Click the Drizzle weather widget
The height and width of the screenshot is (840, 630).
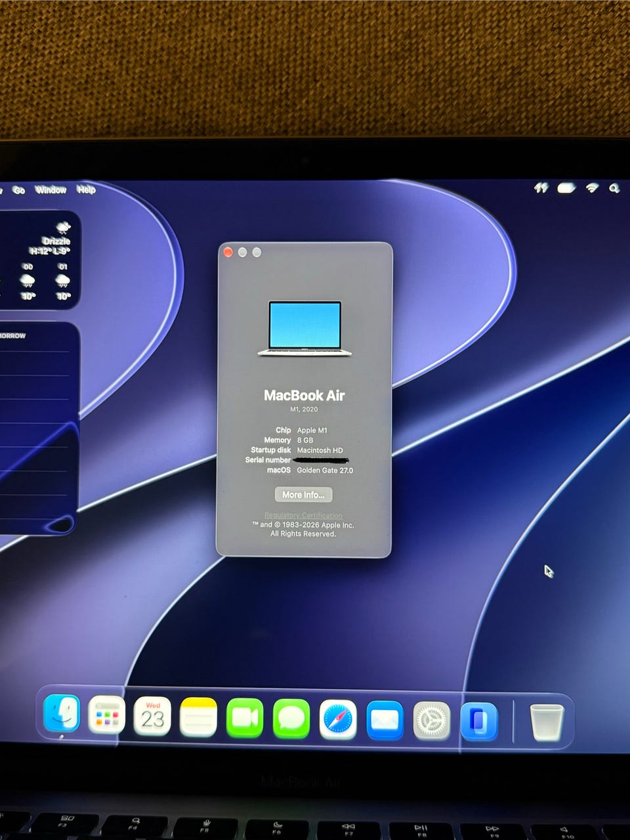coord(39,260)
